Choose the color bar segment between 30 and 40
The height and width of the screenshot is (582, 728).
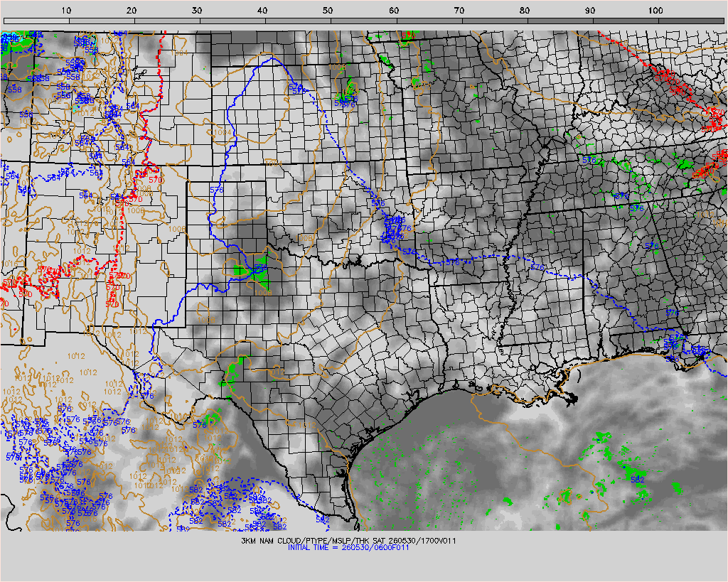[233, 21]
